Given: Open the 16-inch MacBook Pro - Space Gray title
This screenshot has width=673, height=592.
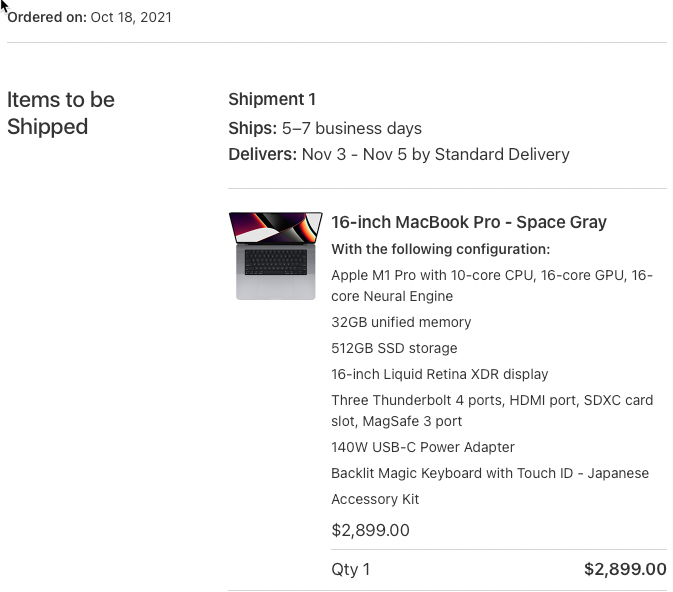Looking at the screenshot, I should (468, 222).
